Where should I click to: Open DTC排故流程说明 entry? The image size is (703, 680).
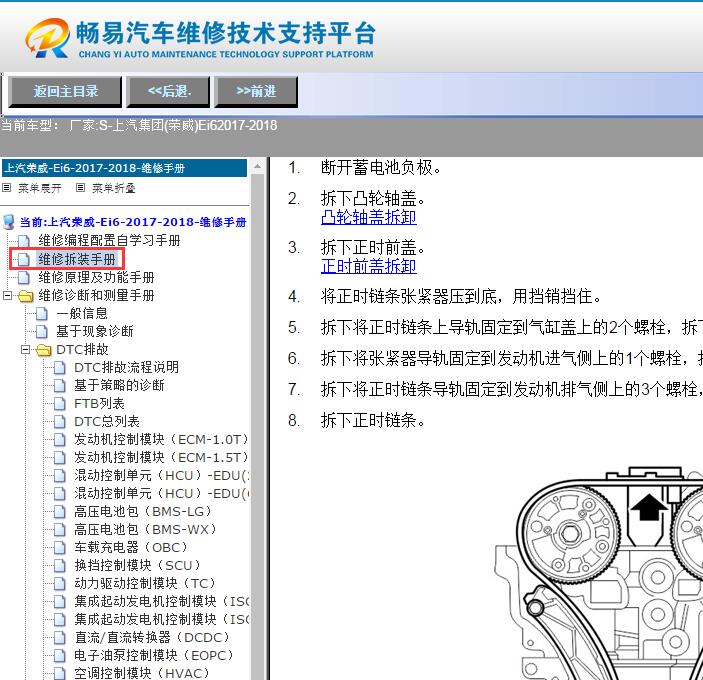[126, 368]
